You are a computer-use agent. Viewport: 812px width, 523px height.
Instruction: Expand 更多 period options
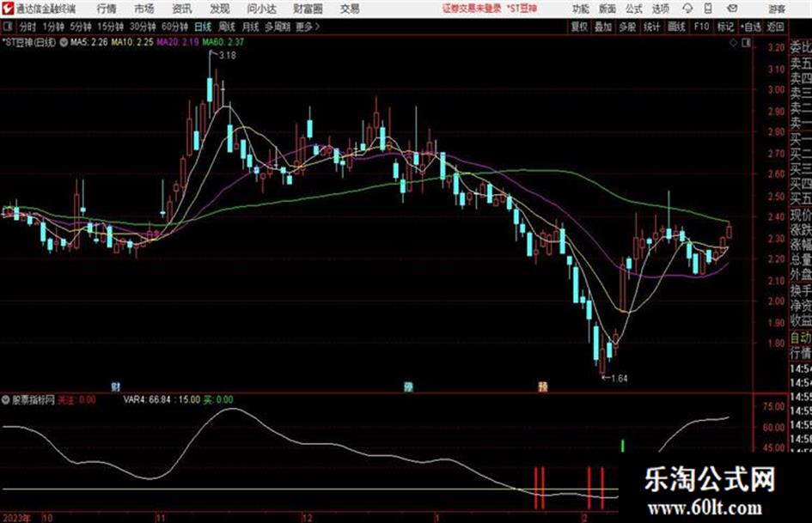(x=308, y=27)
